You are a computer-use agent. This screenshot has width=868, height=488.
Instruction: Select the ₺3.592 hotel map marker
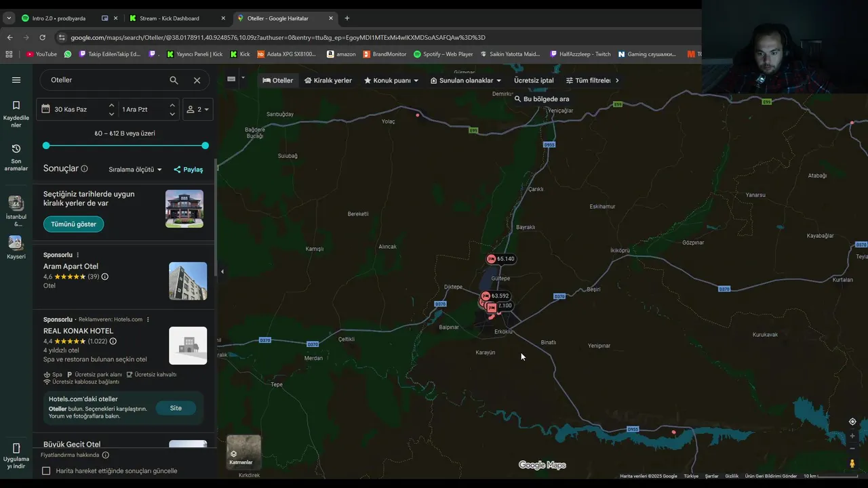coord(495,296)
